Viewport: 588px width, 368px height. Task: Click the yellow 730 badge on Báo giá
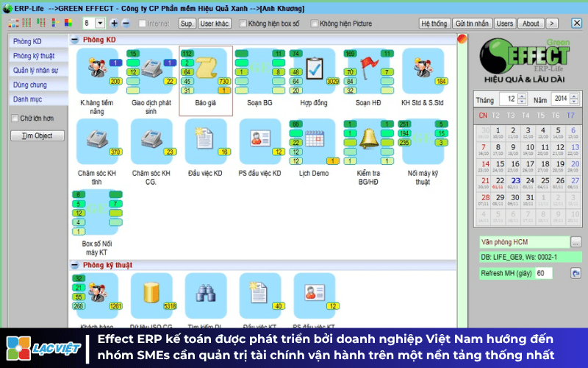[x=224, y=82]
